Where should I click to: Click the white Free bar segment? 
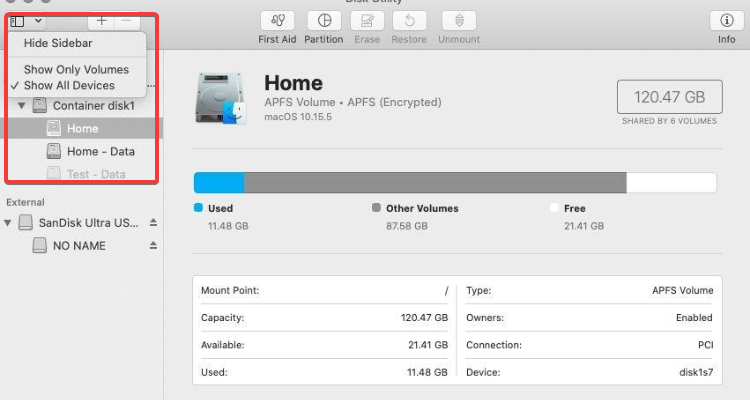(x=672, y=183)
